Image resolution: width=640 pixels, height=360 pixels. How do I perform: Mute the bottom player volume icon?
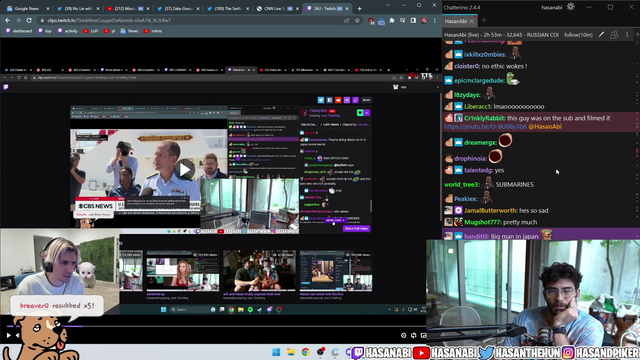click(18, 336)
